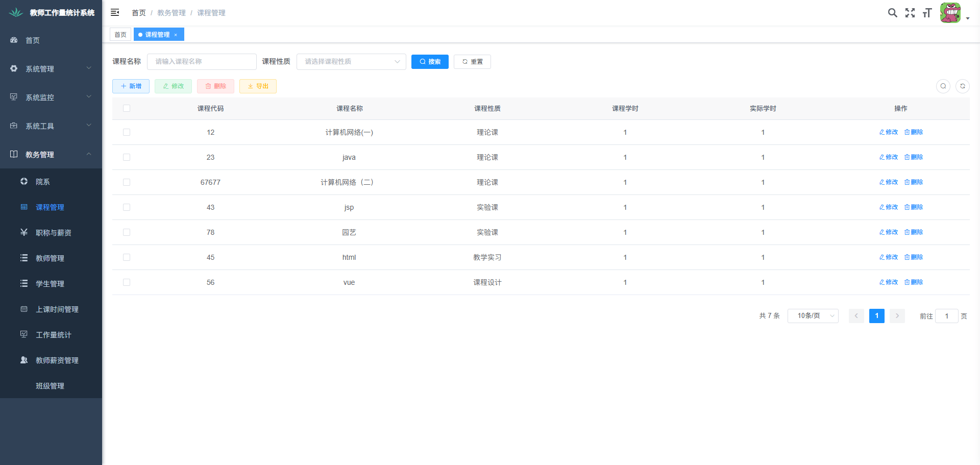Click the table refresh icon above the list
Image resolution: width=980 pixels, height=465 pixels.
[x=962, y=86]
